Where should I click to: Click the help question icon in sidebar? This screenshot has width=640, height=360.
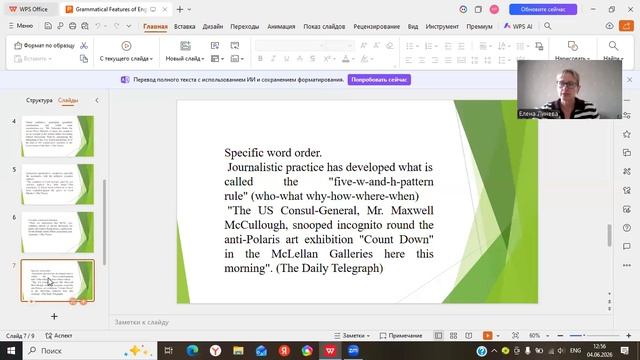tap(627, 228)
